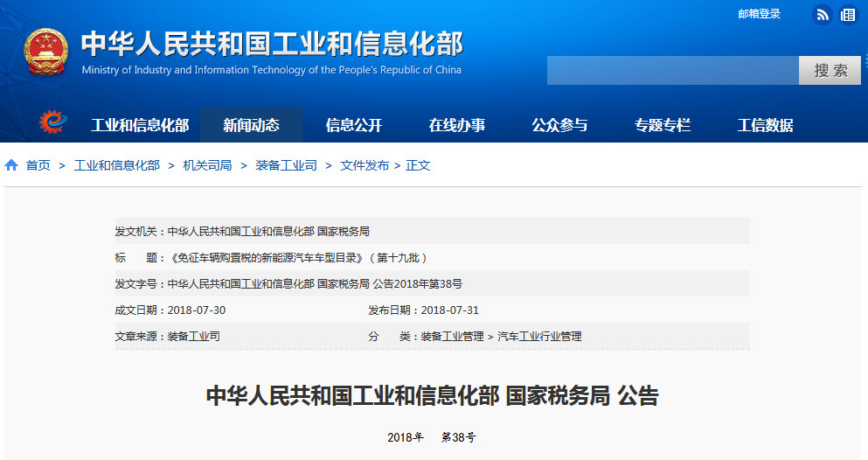Image resolution: width=868 pixels, height=460 pixels.
Task: Open the document list icon beside RSS
Action: (848, 15)
